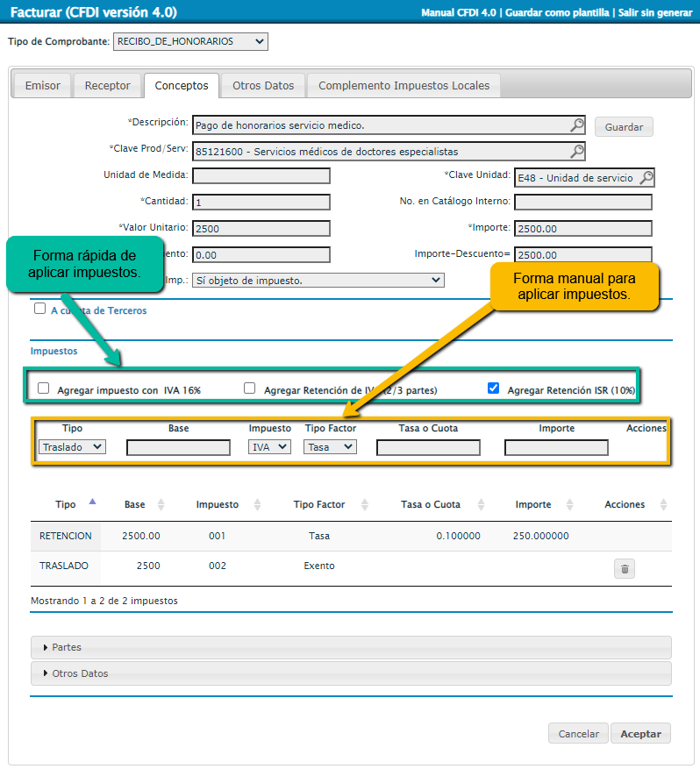
Task: Click the No. en Catálogo Interno field
Action: coord(583,202)
